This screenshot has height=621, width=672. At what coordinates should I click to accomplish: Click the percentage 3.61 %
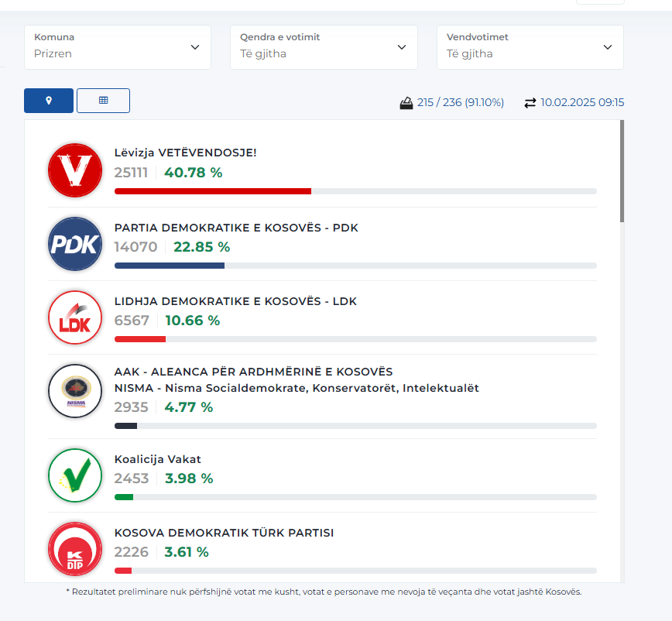[187, 552]
